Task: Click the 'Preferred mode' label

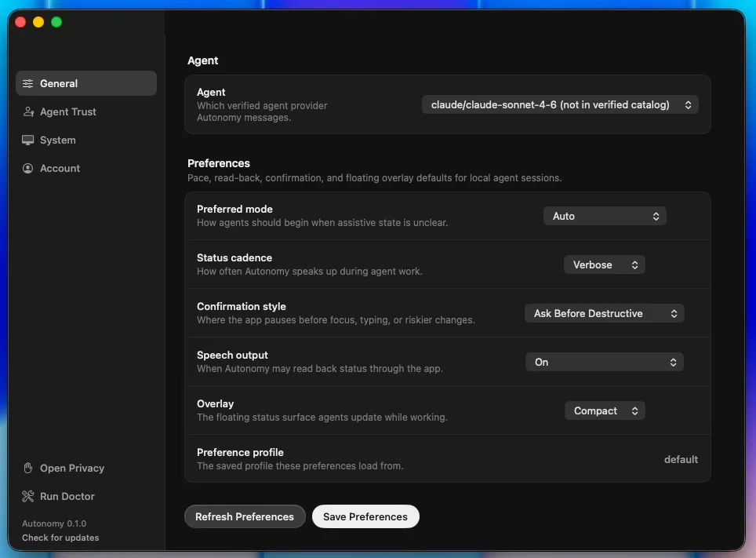Action: coord(234,209)
